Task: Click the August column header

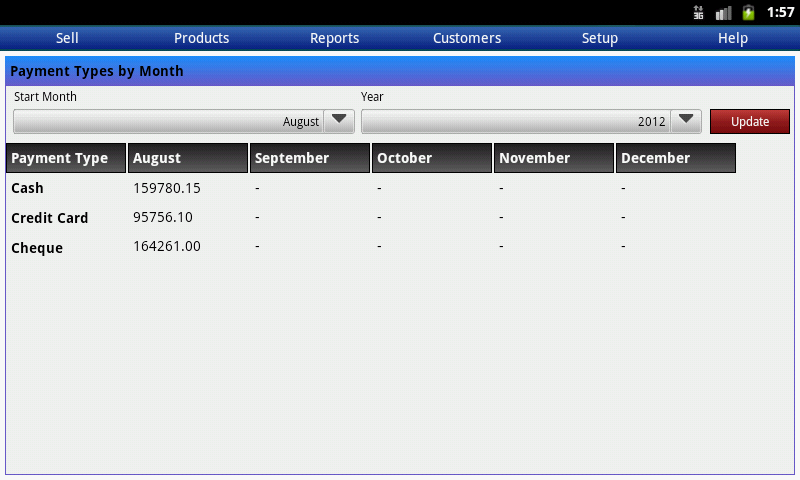Action: [188, 158]
